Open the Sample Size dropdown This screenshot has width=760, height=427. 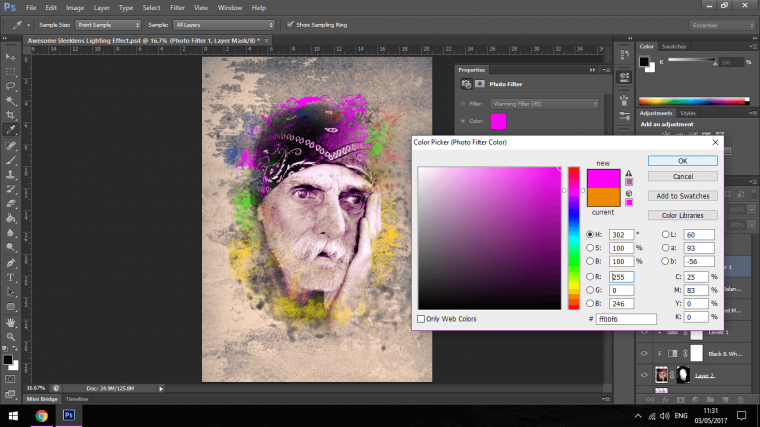108,25
